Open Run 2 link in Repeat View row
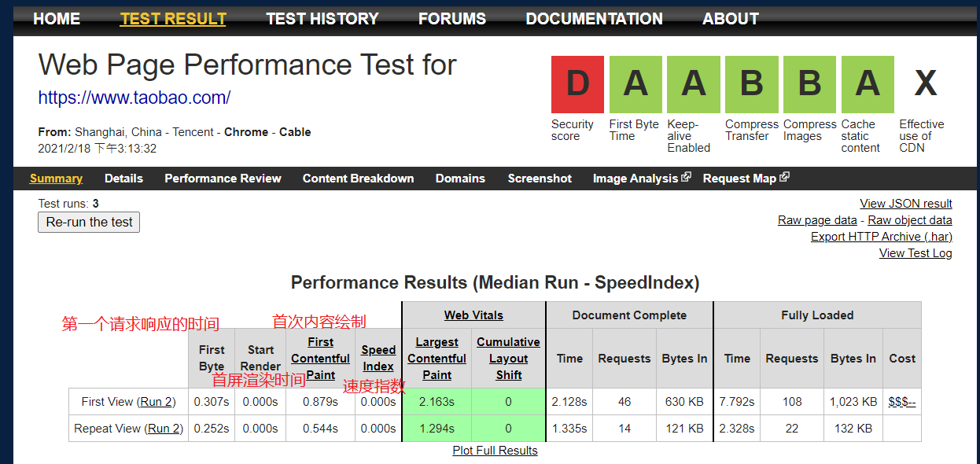Screen dimensions: 980x464 click(x=163, y=429)
